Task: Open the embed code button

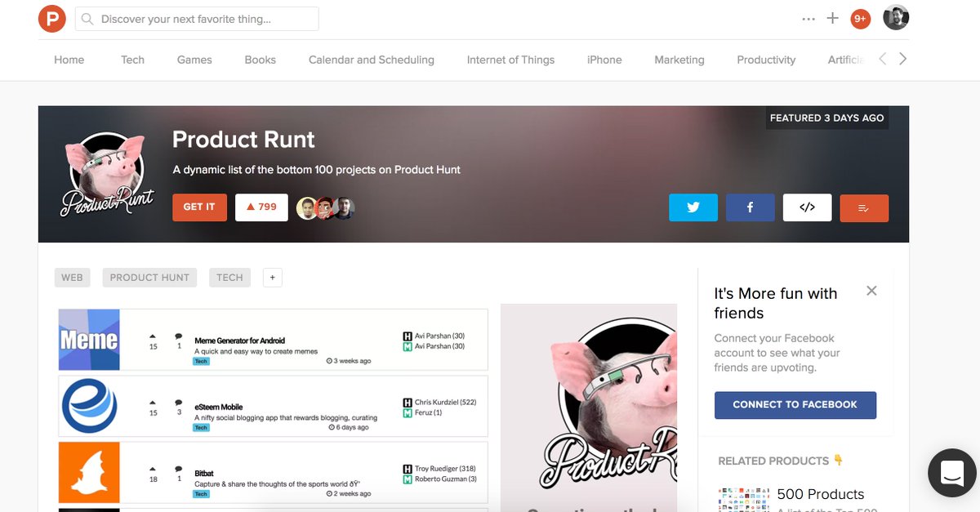Action: 808,207
